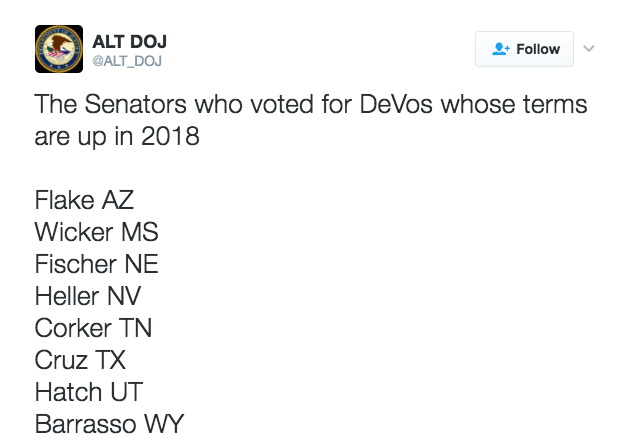Image resolution: width=630 pixels, height=448 pixels.
Task: Click the person-plus icon in Follow button
Action: (501, 49)
